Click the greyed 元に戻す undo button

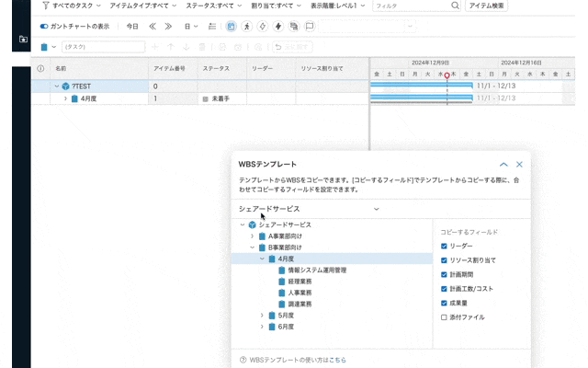click(x=292, y=47)
